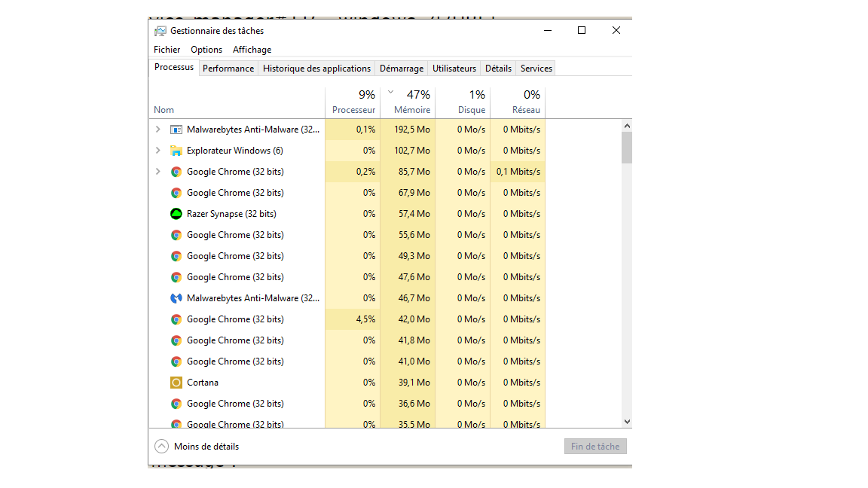This screenshot has height=488, width=868.
Task: Click the Fin de tâche button
Action: [x=596, y=447]
